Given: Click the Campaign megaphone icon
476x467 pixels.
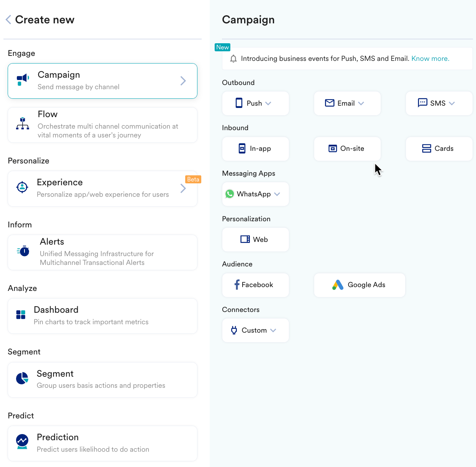Looking at the screenshot, I should pyautogui.click(x=23, y=80).
